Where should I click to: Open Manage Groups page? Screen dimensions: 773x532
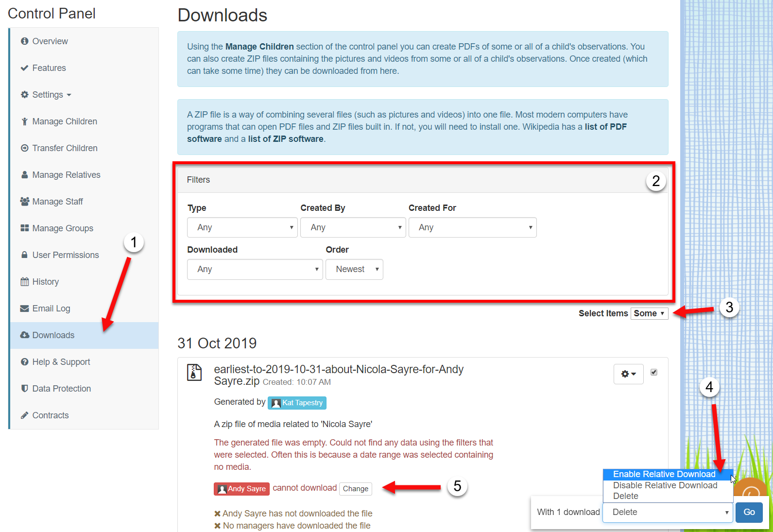84,228
